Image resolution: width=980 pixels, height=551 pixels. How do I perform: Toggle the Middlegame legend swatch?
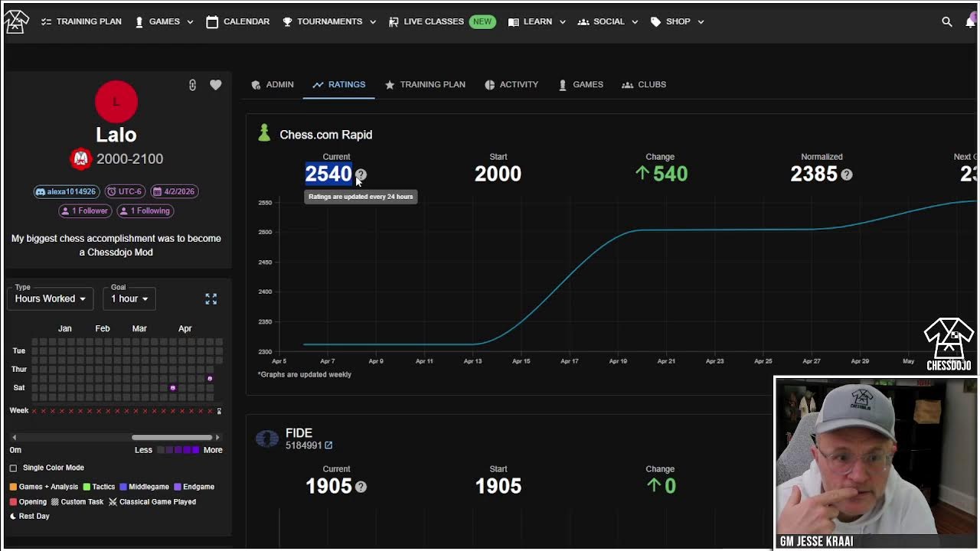tap(123, 487)
